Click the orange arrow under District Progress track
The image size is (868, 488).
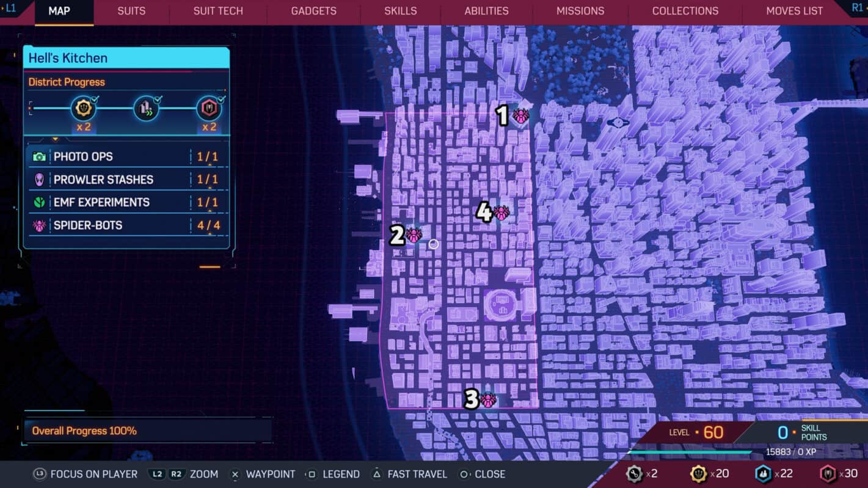pyautogui.click(x=55, y=139)
